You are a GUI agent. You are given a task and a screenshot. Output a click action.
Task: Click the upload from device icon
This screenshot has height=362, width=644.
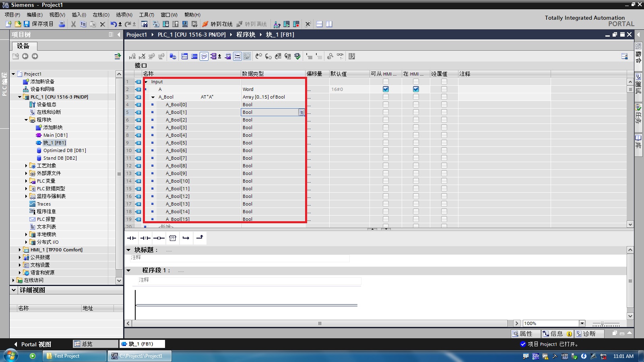pyautogui.click(x=175, y=24)
